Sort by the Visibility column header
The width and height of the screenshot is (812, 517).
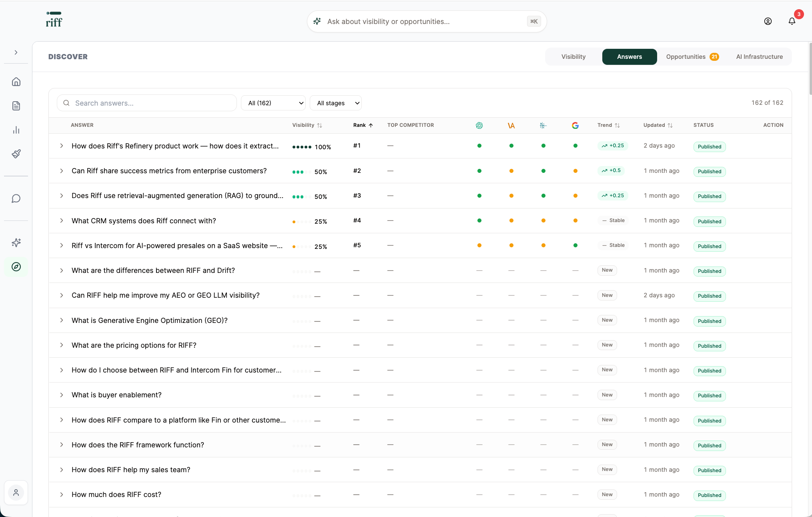tap(307, 125)
